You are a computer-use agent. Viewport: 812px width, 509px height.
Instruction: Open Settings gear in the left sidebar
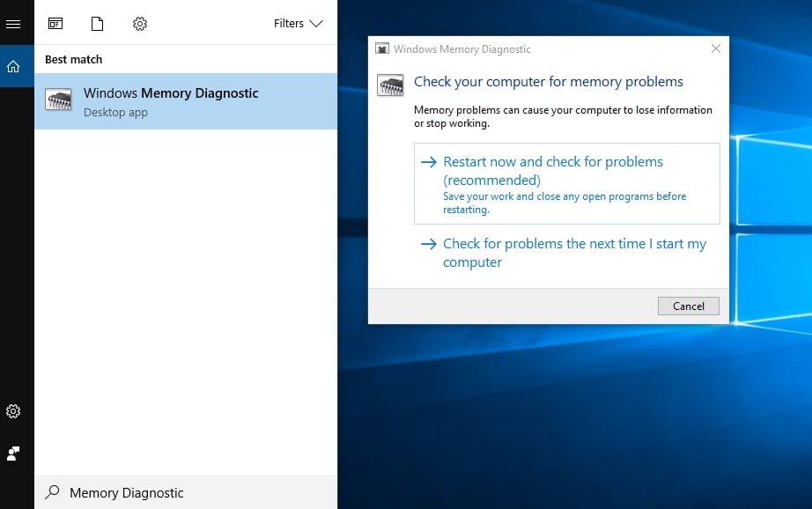(13, 411)
